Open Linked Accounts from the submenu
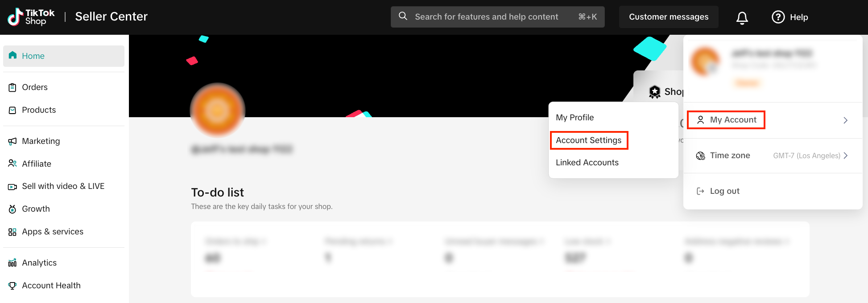Screen dimensions: 868x303 [x=587, y=163]
